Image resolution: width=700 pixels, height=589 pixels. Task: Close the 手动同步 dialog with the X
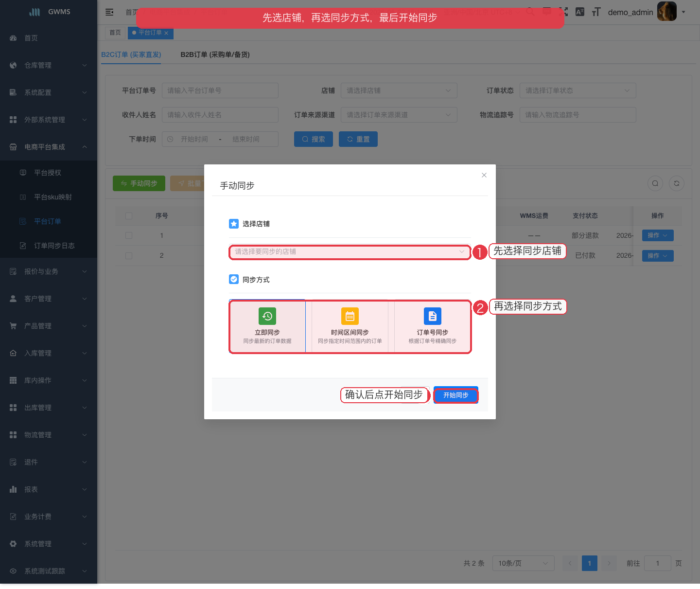click(484, 175)
